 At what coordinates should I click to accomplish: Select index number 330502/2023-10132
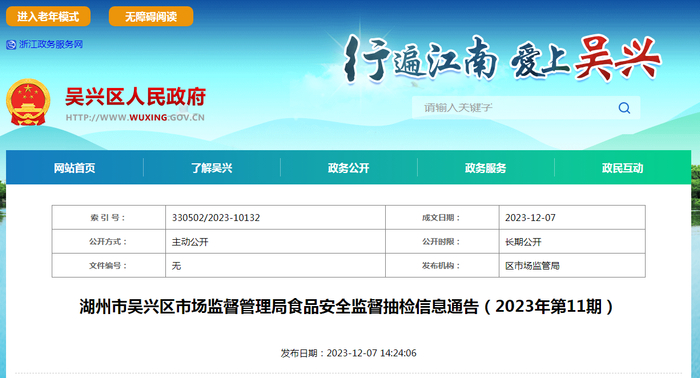pyautogui.click(x=216, y=218)
